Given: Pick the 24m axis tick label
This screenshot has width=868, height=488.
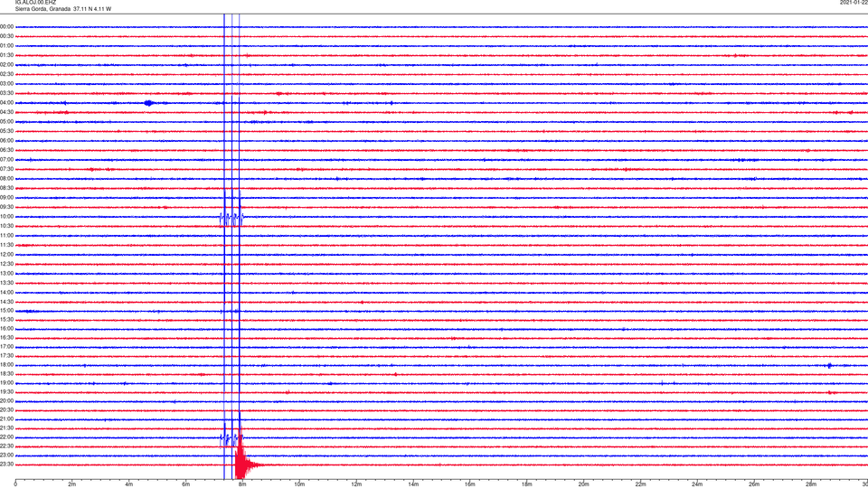Looking at the screenshot, I should coord(697,484).
